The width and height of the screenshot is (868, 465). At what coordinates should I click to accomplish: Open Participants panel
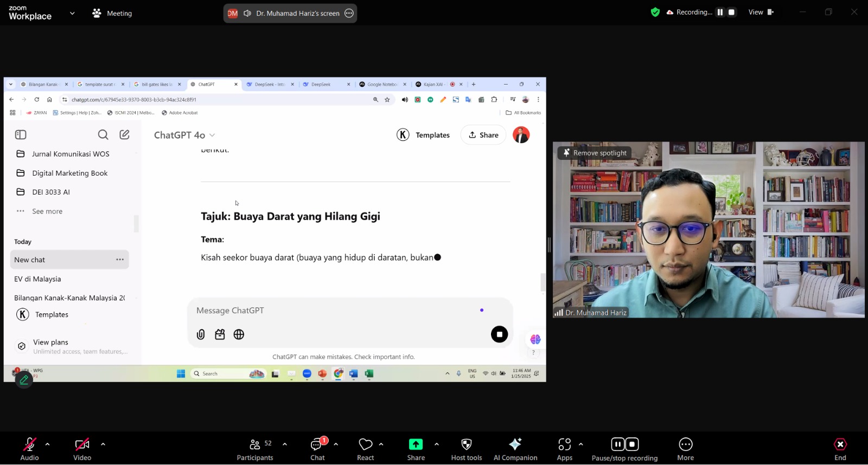255,449
